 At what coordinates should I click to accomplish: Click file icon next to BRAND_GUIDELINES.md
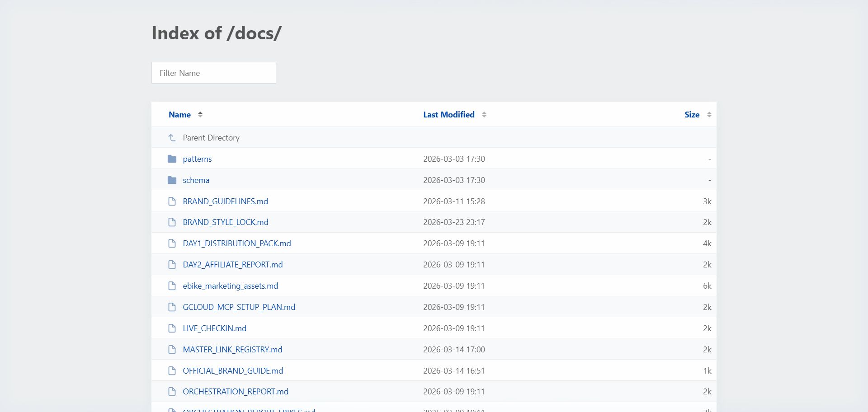coord(172,201)
